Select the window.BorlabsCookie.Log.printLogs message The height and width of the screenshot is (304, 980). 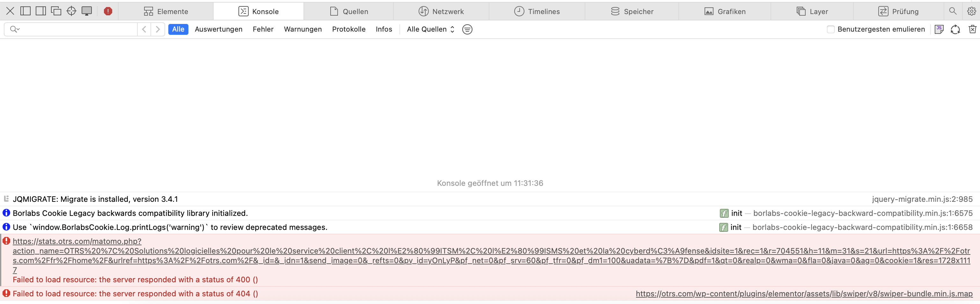(x=170, y=227)
